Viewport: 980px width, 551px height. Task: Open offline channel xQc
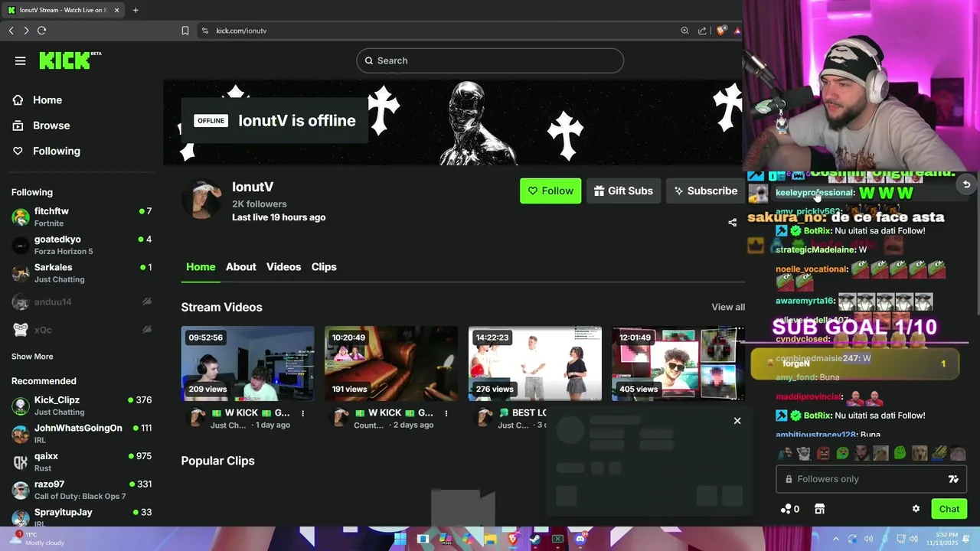point(81,330)
